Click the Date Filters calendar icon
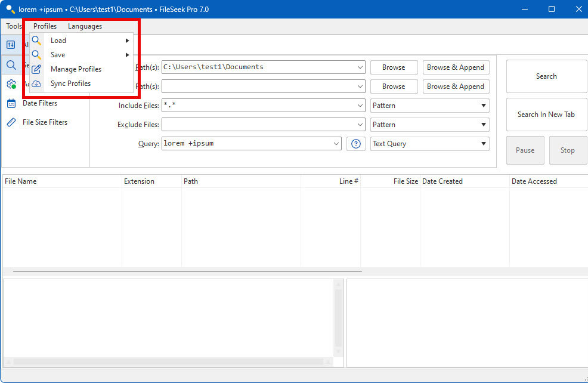 coord(11,103)
